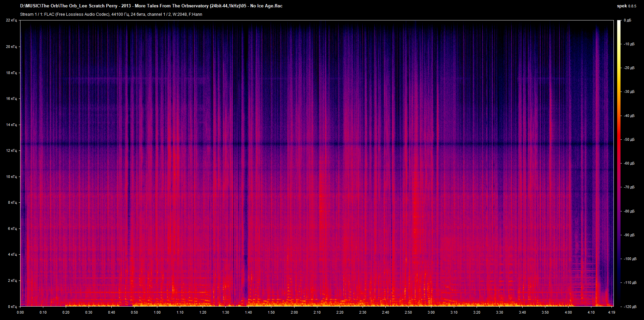
Task: Click the 3:30 time axis label
Action: click(x=499, y=312)
